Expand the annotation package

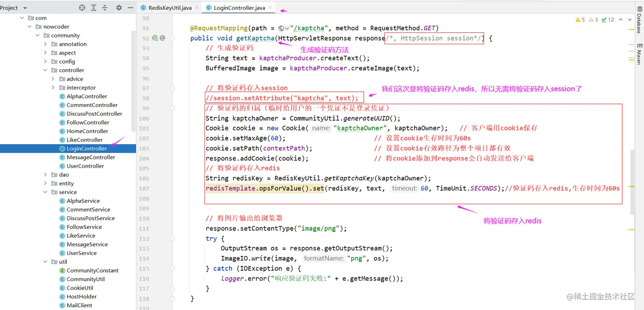(x=46, y=44)
